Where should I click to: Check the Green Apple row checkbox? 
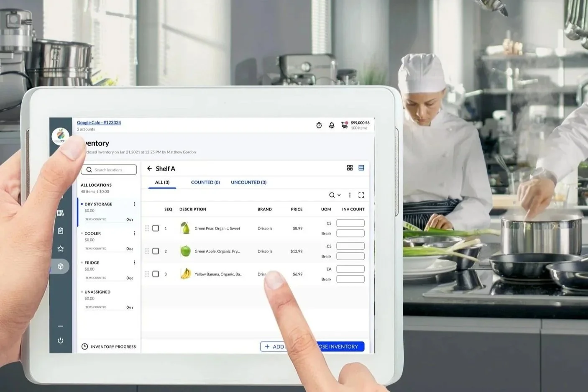(x=156, y=251)
